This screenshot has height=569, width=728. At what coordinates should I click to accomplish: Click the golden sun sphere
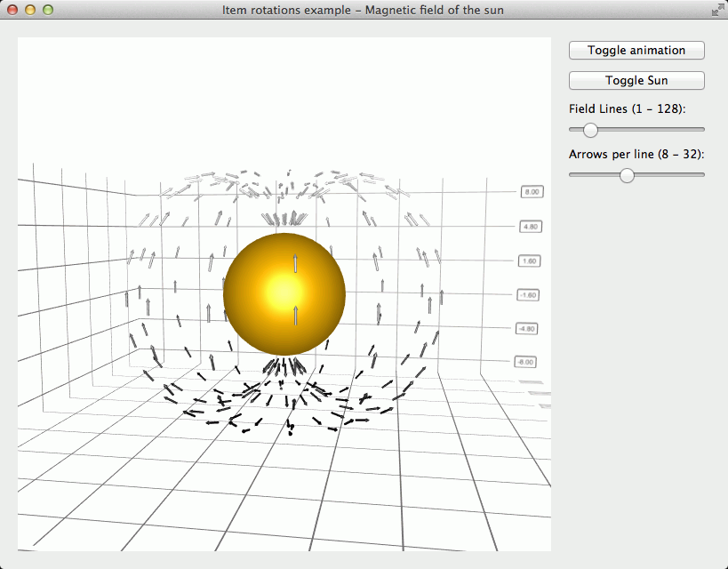pyautogui.click(x=284, y=293)
